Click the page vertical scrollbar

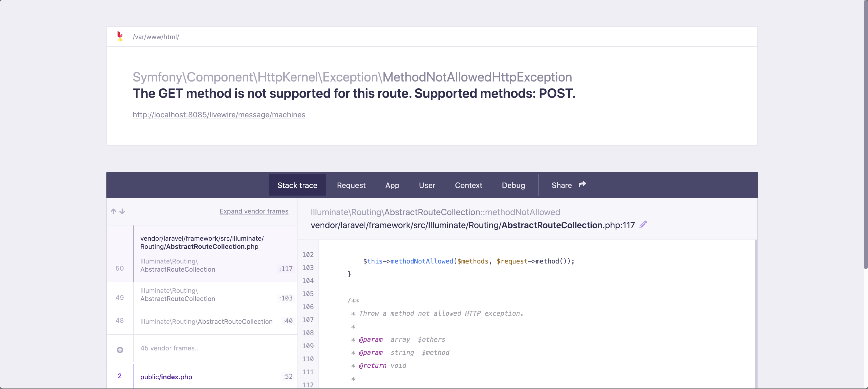[x=865, y=135]
